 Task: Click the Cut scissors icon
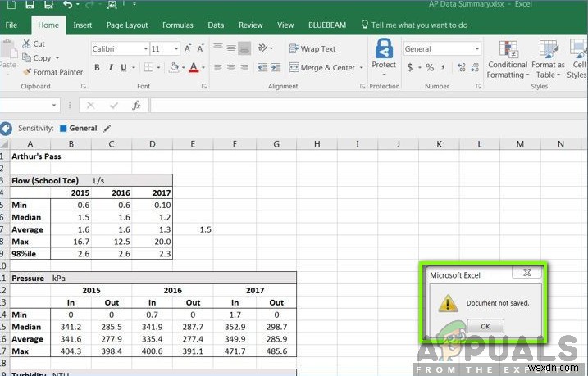pos(26,43)
